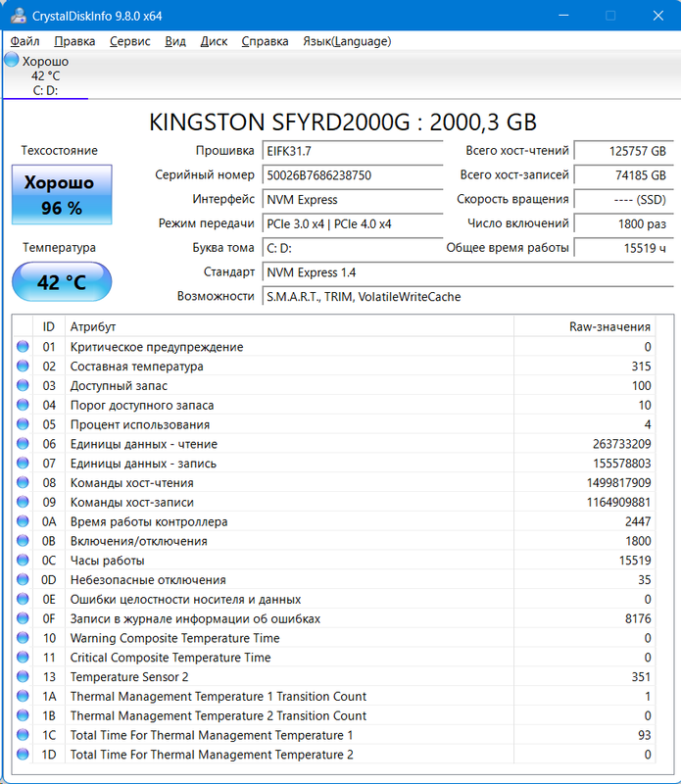
Task: Click the KINGSTON SFYRD2000G disk title
Action: (x=343, y=122)
